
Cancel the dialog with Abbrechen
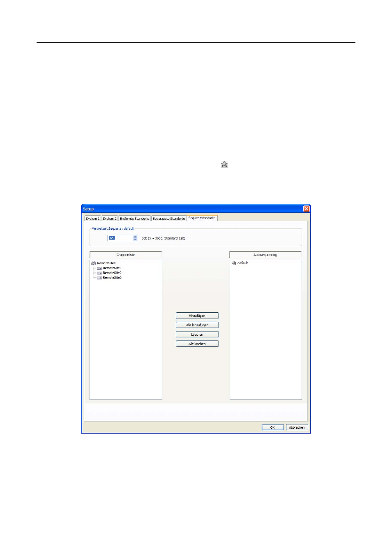click(297, 427)
